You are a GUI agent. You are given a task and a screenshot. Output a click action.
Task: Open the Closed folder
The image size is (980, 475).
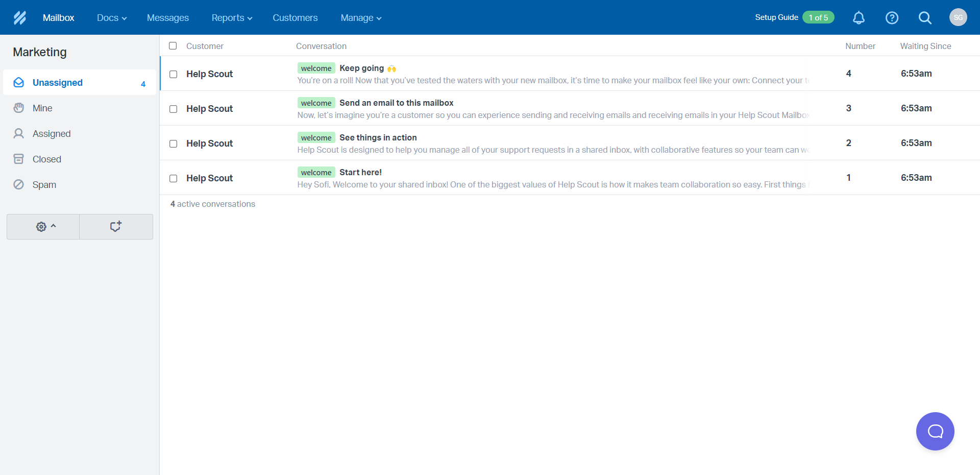pyautogui.click(x=80, y=159)
